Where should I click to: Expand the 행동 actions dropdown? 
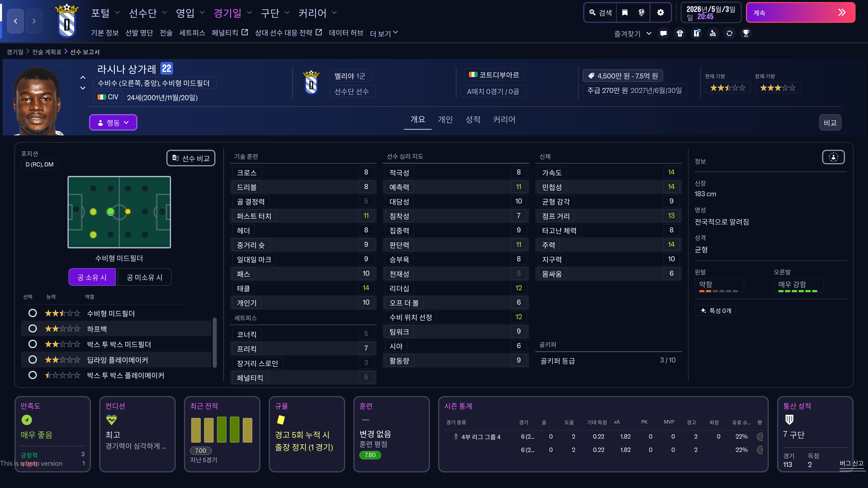113,123
